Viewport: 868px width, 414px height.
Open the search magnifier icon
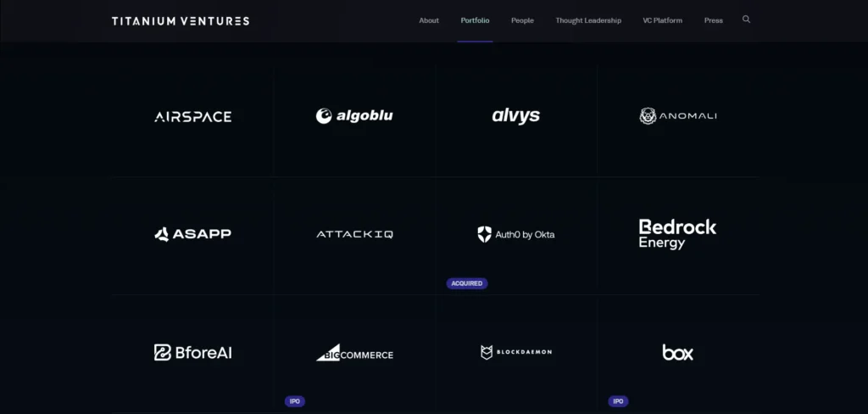point(746,20)
